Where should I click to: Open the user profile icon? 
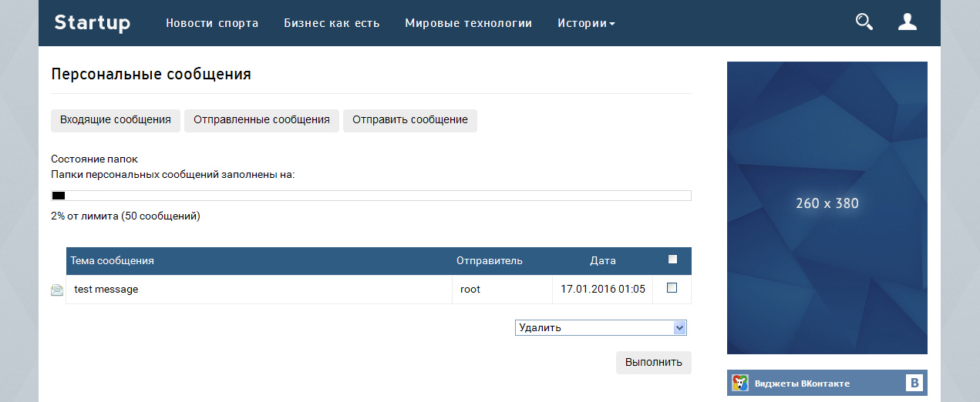pyautogui.click(x=907, y=22)
